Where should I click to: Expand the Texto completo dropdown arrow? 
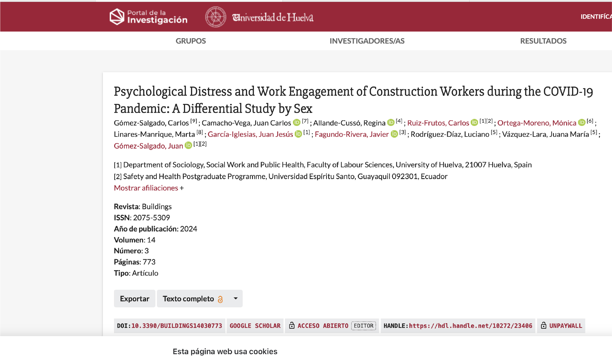pos(236,299)
